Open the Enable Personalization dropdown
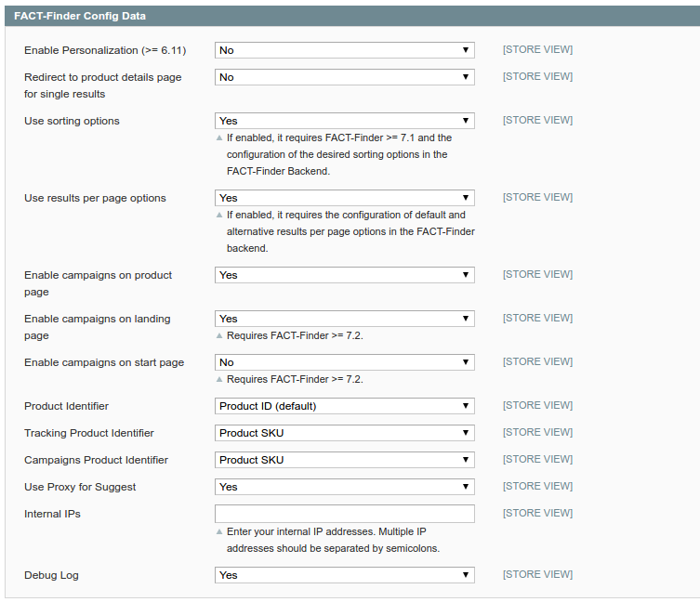The width and height of the screenshot is (700, 602). (344, 50)
